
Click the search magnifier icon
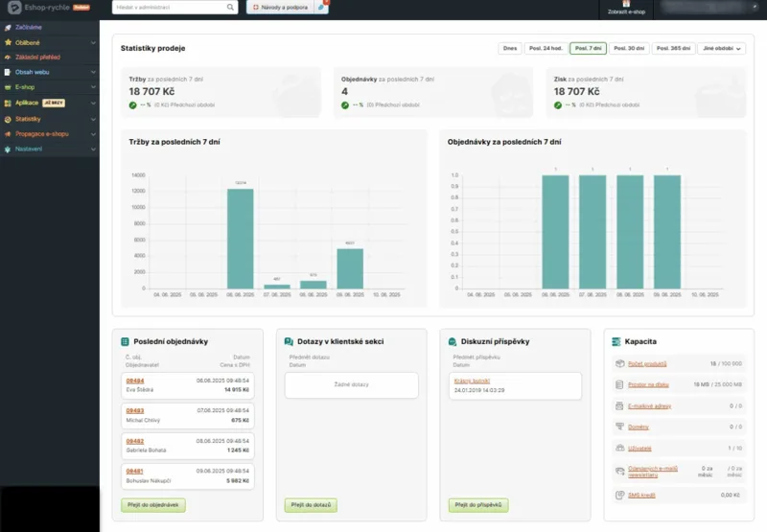(x=230, y=8)
